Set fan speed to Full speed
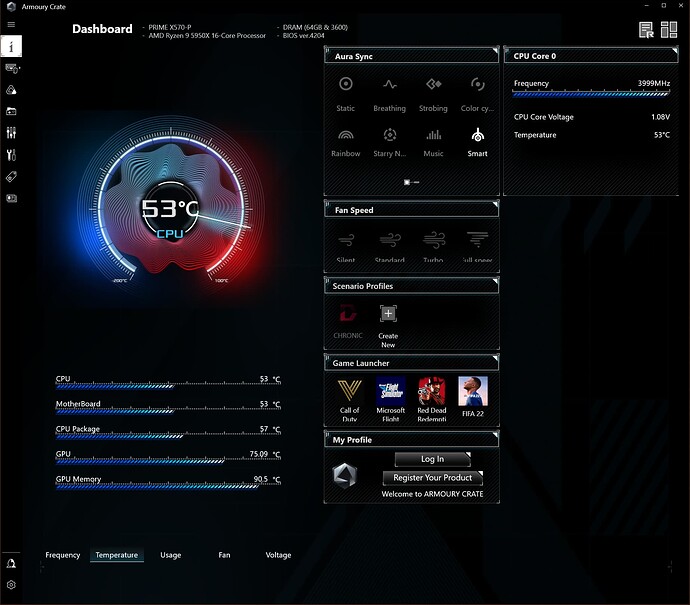Viewport: 690px width, 605px height. [x=477, y=247]
